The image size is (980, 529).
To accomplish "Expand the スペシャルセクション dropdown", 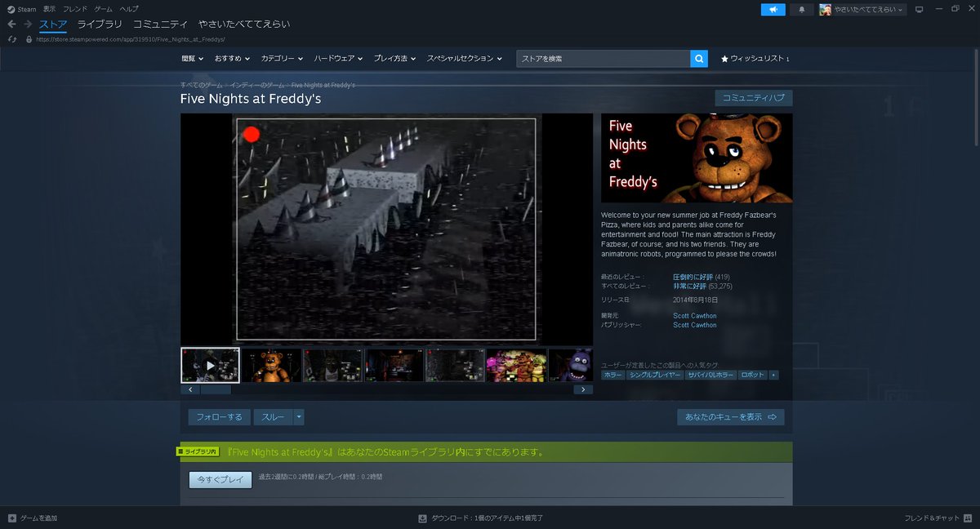I will click(x=464, y=59).
